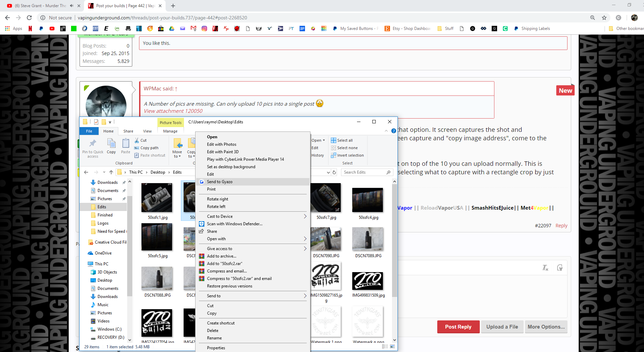Mute the Steve Grant tab audio
Viewport: 644px width, 352px height.
71,6
